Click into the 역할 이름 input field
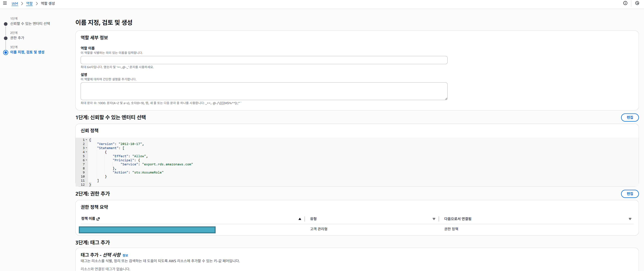Viewport: 644px width, 271px height. pyautogui.click(x=264, y=60)
